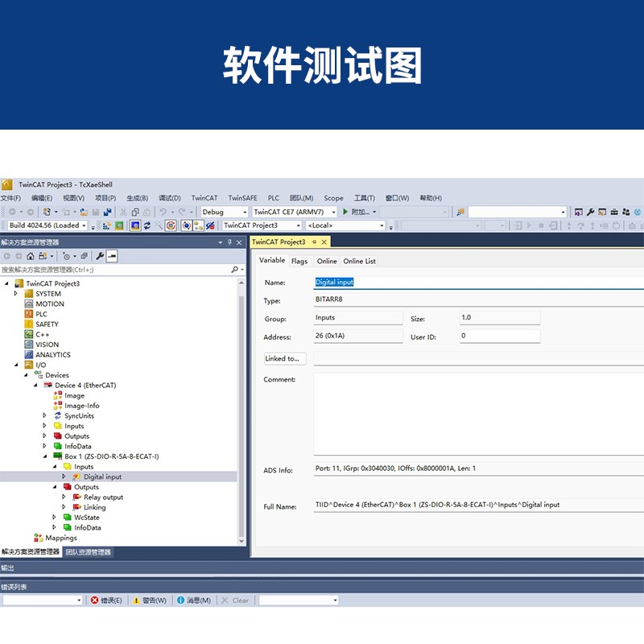Open the TwinSAFE menu
The image size is (644, 644).
243,198
